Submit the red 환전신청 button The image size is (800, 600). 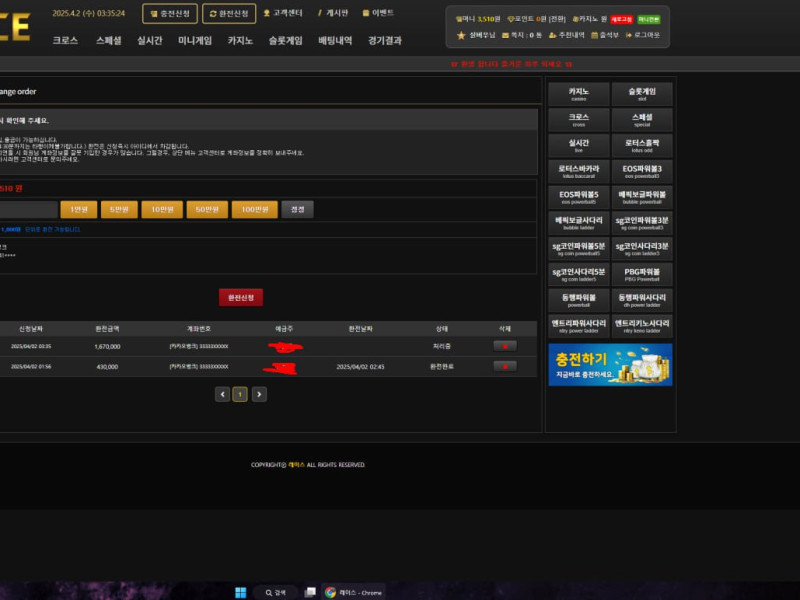[x=240, y=297]
